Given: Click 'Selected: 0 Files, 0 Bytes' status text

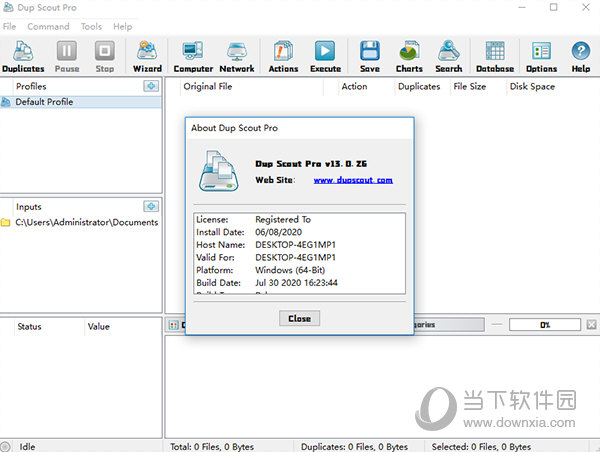Looking at the screenshot, I should point(481,447).
